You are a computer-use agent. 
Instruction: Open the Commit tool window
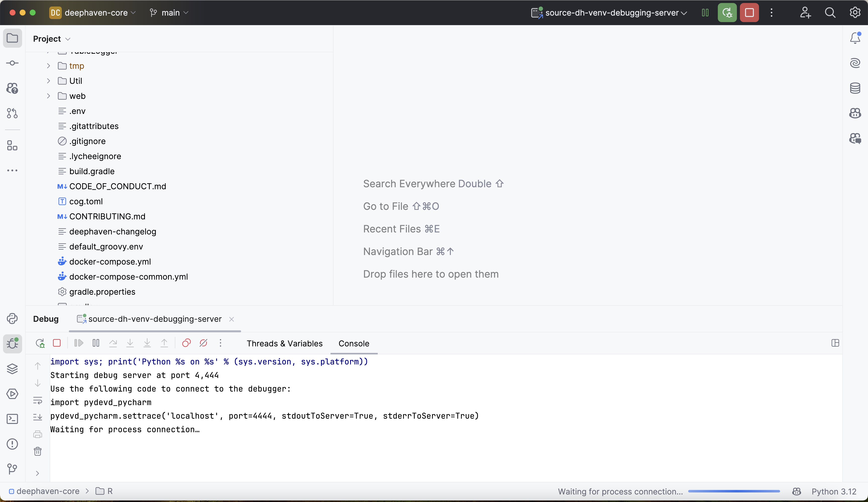12,63
